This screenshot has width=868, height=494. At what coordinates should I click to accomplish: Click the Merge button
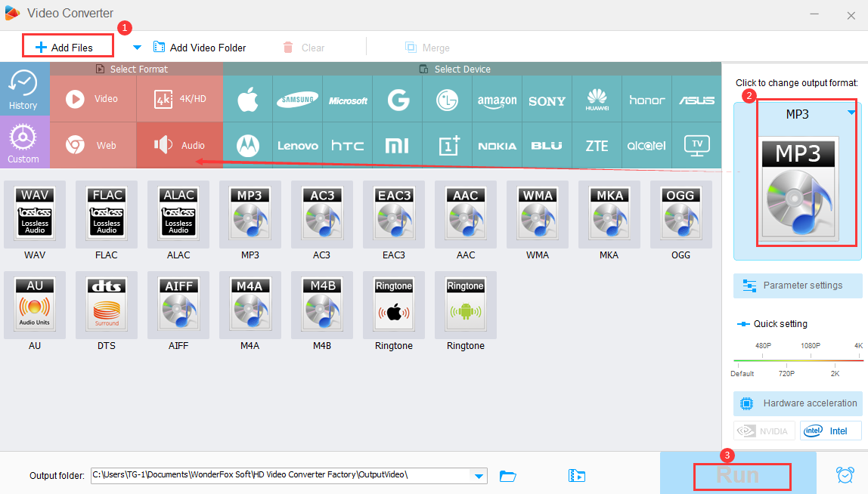click(427, 48)
